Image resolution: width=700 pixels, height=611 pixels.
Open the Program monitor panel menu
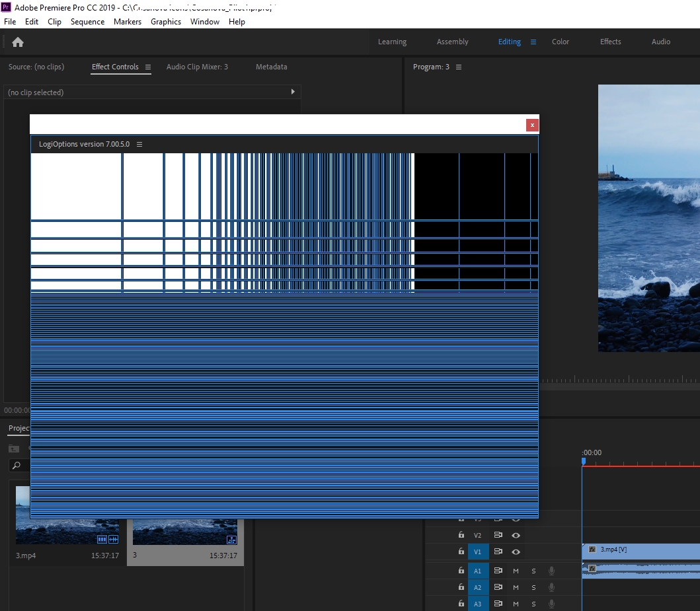click(459, 67)
